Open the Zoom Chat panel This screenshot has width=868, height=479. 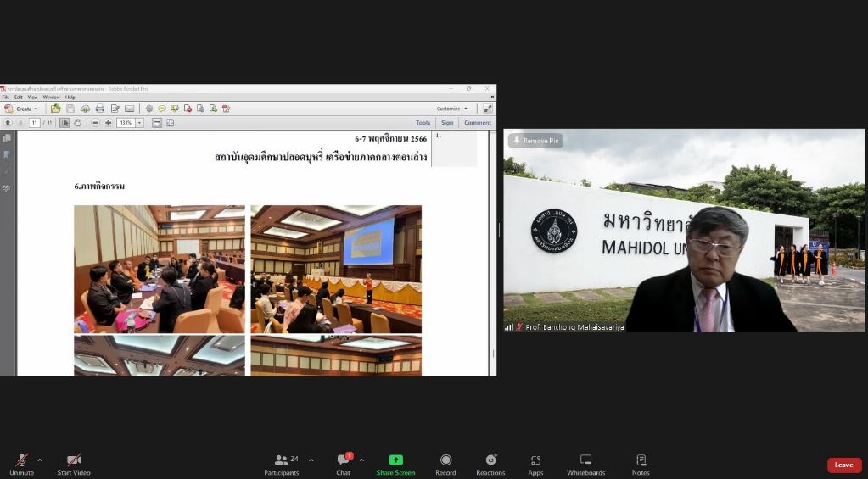click(x=344, y=465)
